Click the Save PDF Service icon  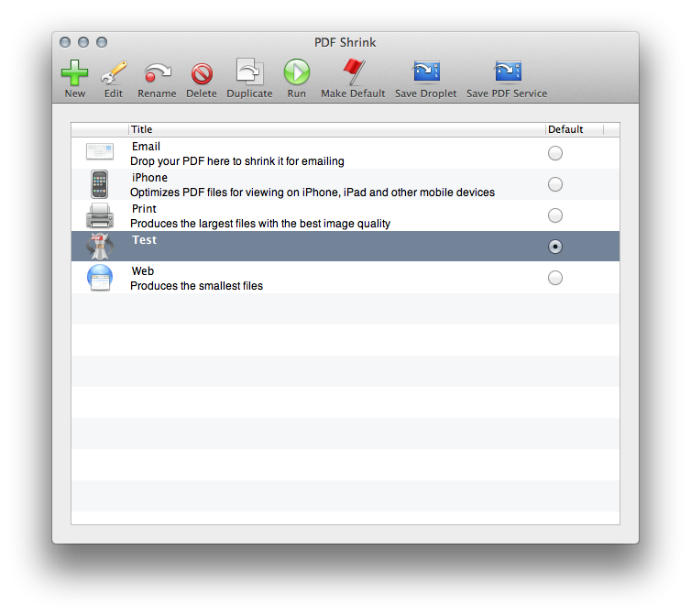[x=507, y=71]
